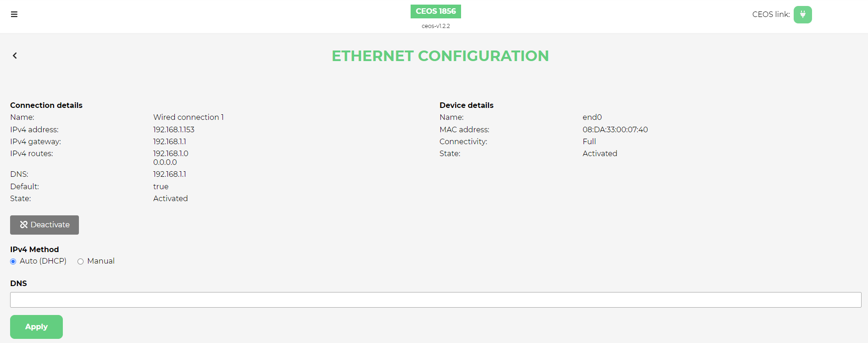Click the Ethernet Configuration page title

(440, 56)
